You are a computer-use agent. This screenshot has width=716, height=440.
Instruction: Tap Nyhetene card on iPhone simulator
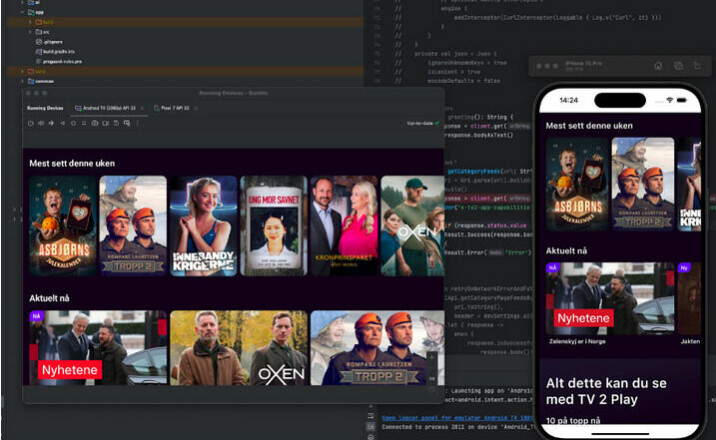tap(611, 299)
